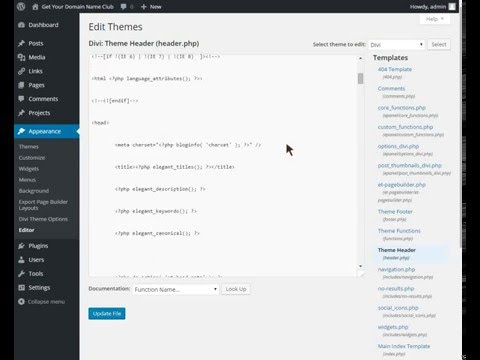
Task: Open the Theme Footer template
Action: pos(395,212)
